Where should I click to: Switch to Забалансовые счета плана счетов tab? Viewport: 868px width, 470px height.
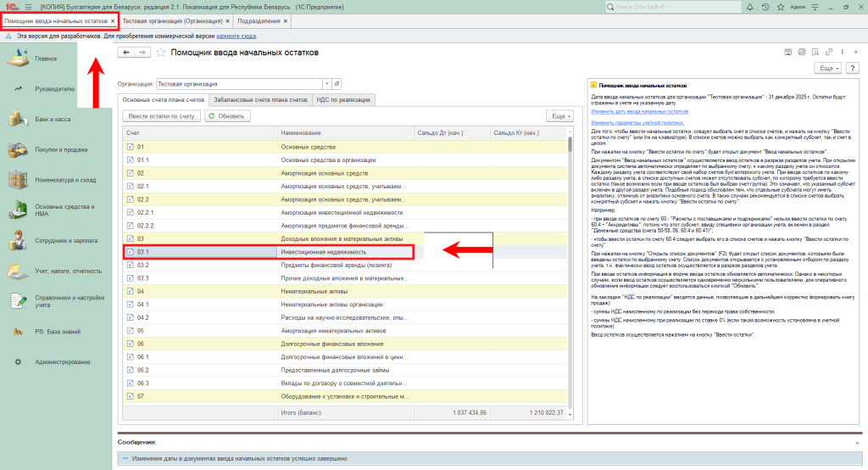[x=260, y=99]
